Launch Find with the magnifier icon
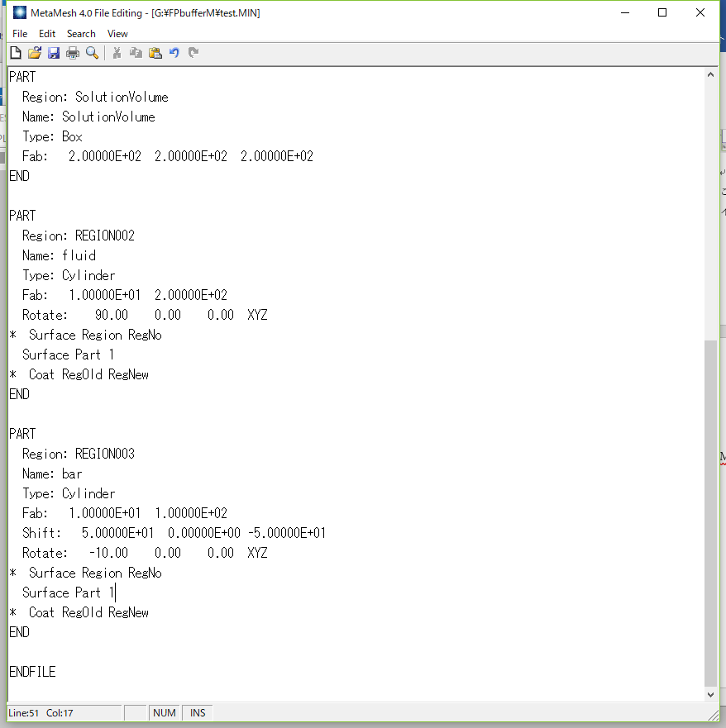Image resolution: width=726 pixels, height=728 pixels. (x=92, y=53)
